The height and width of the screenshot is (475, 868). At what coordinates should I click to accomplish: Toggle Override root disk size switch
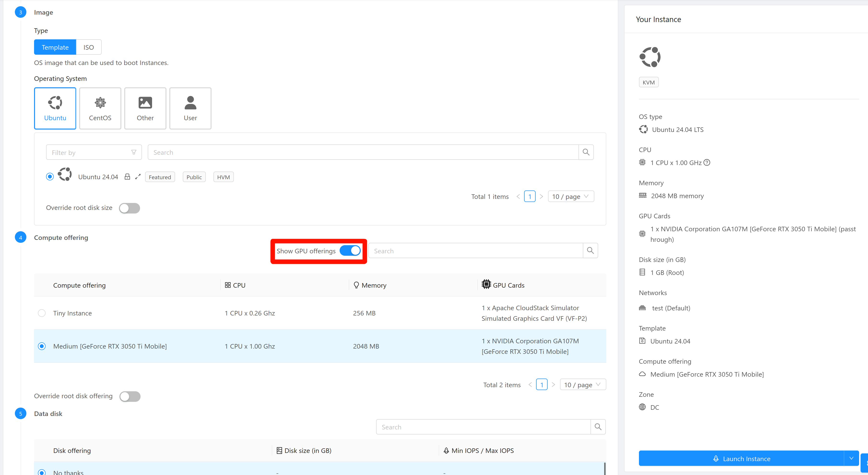pyautogui.click(x=129, y=208)
